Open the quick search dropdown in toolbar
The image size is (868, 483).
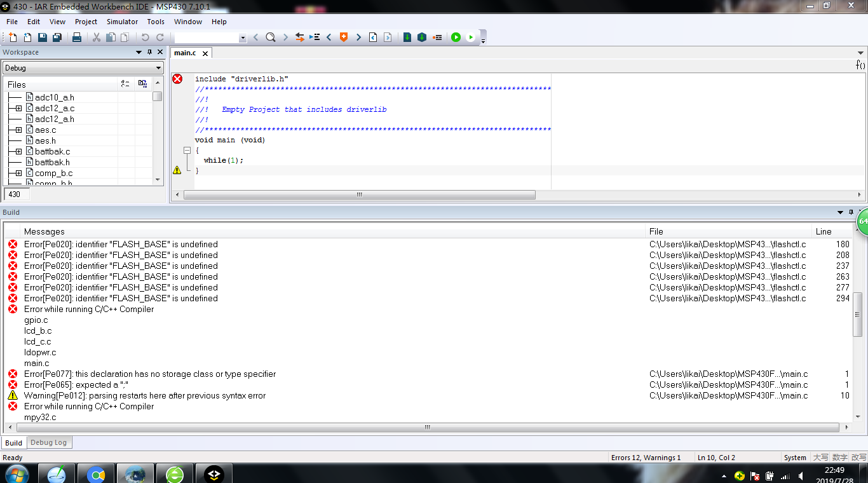click(243, 38)
